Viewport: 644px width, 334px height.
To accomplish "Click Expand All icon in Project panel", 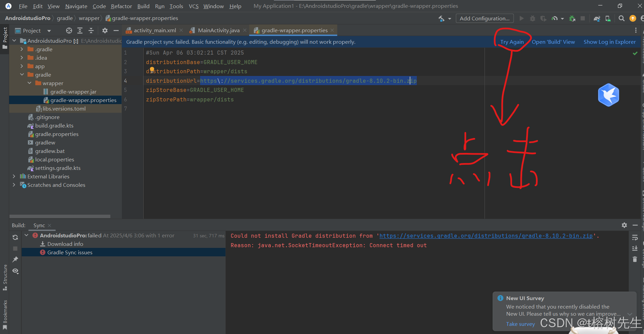I will point(80,31).
